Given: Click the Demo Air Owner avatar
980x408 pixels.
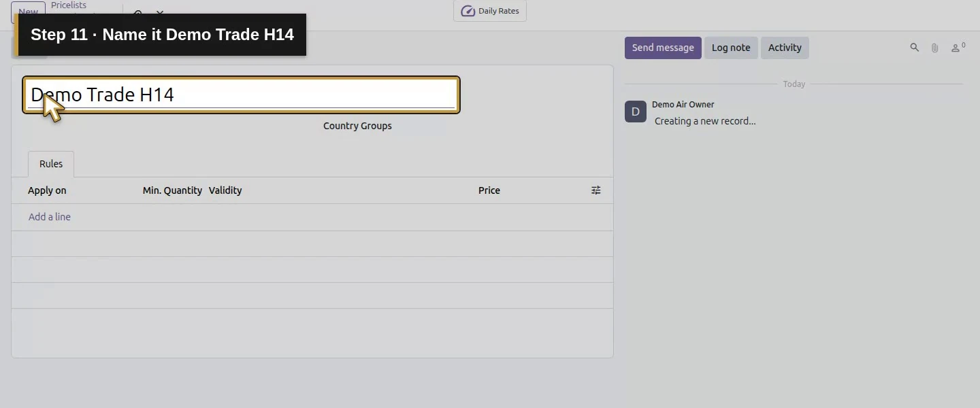Looking at the screenshot, I should coord(636,112).
